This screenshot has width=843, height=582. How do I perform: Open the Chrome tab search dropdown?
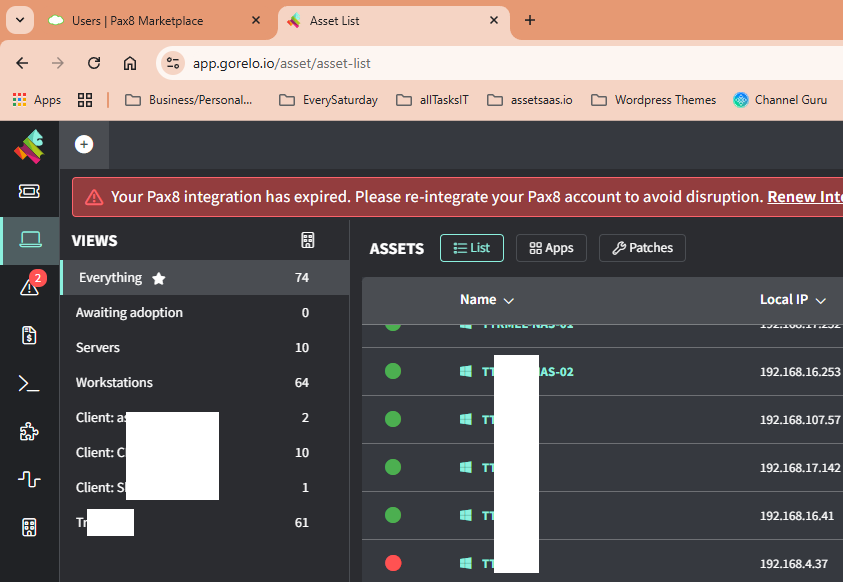[x=19, y=20]
